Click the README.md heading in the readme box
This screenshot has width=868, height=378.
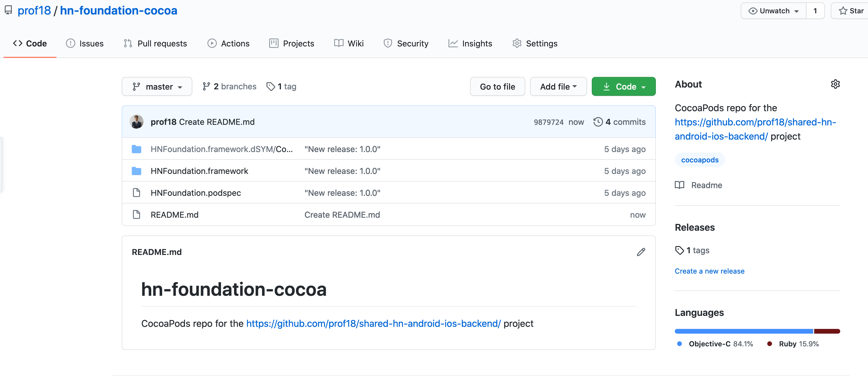click(157, 252)
